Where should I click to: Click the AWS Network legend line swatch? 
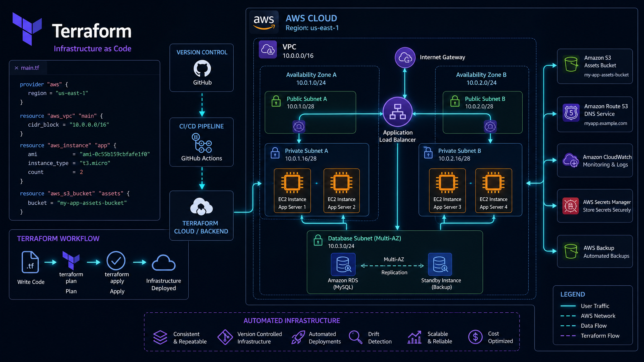(x=568, y=316)
